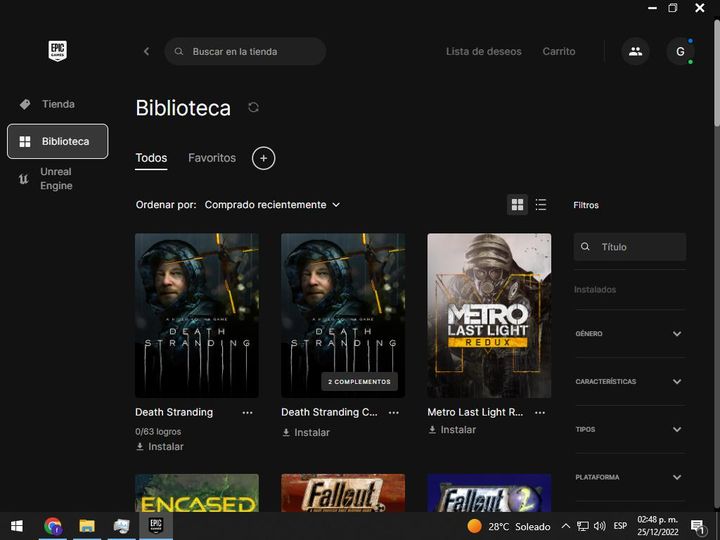This screenshot has width=720, height=540.
Task: Open Death Stranding complementos cover art
Action: (343, 315)
